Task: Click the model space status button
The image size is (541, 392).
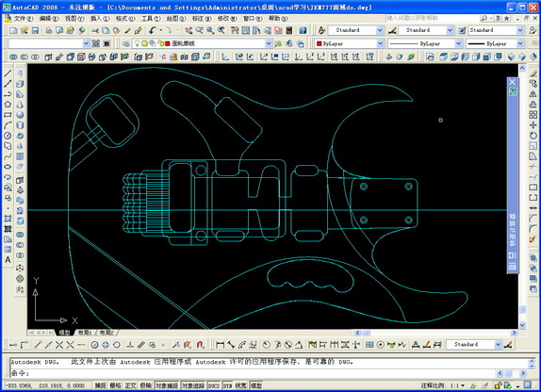Action: tap(256, 385)
